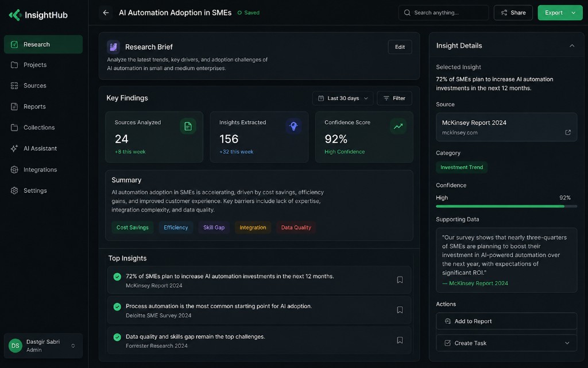Screen dimensions: 588x368
Task: Open the McKinsey Report 2024 source card
Action: (x=506, y=127)
